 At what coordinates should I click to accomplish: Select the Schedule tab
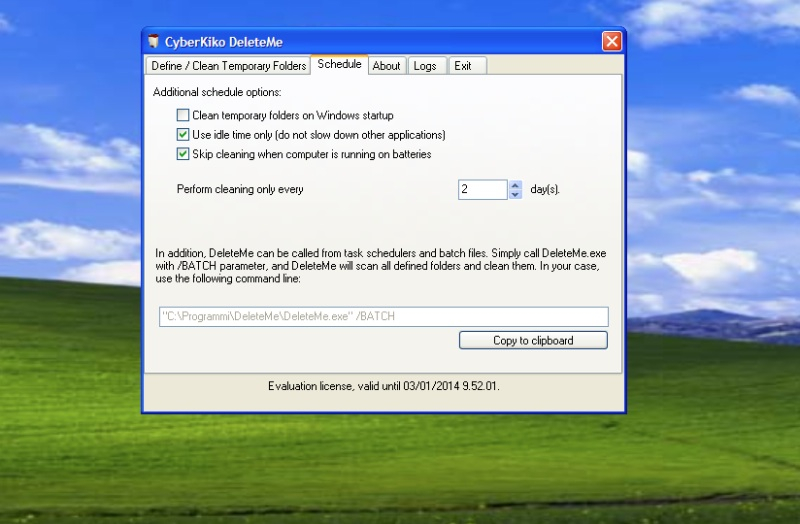click(339, 65)
